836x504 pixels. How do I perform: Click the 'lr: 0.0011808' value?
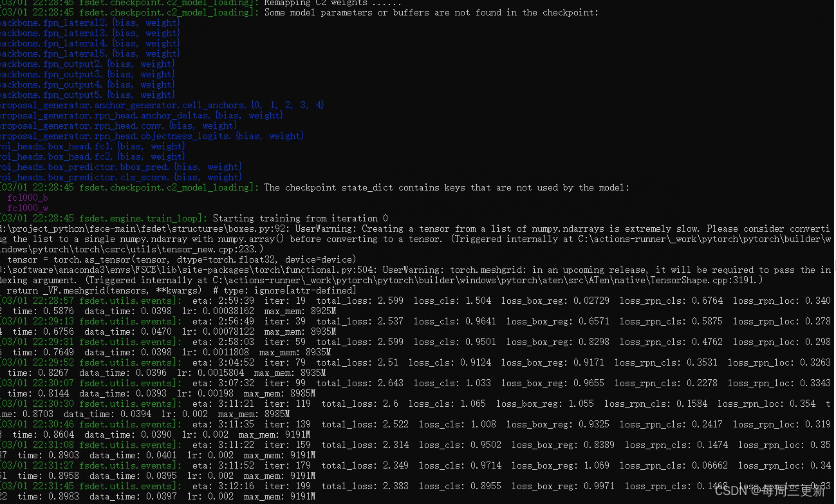point(216,352)
